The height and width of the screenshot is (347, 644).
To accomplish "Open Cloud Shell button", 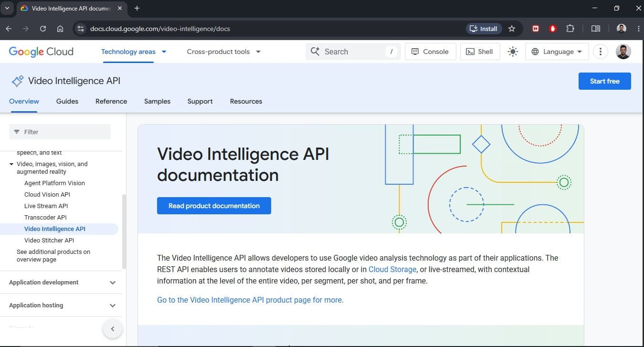I will tap(480, 52).
